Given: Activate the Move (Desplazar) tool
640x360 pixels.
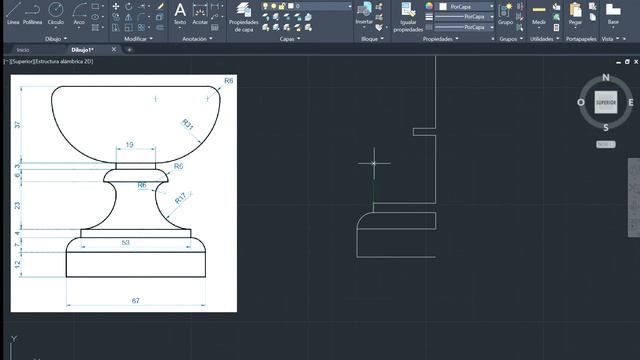Looking at the screenshot, I should pos(116,7).
